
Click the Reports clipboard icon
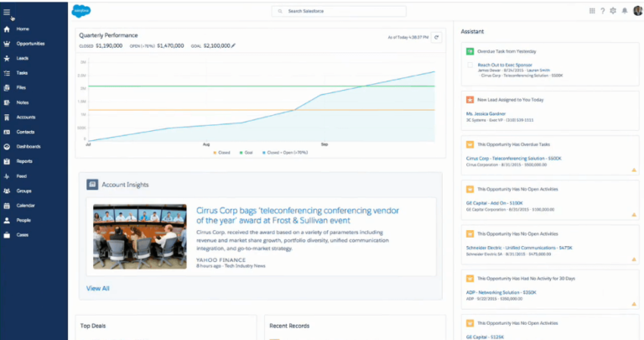pos(7,161)
